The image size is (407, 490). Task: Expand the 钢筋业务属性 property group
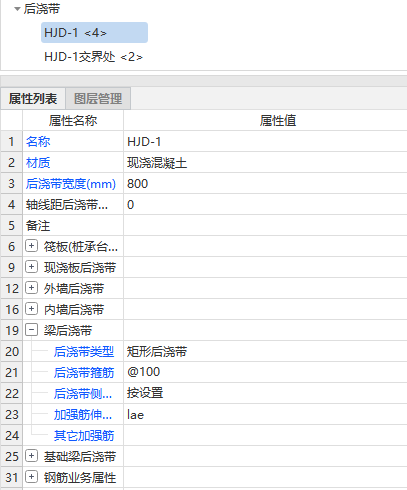tap(31, 477)
